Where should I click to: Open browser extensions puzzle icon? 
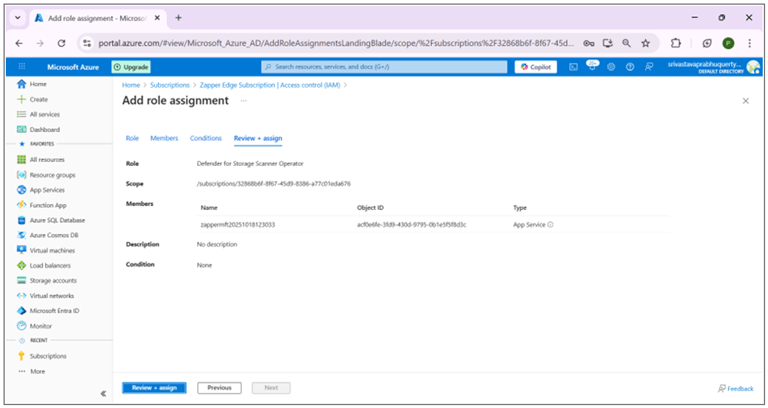tap(676, 43)
